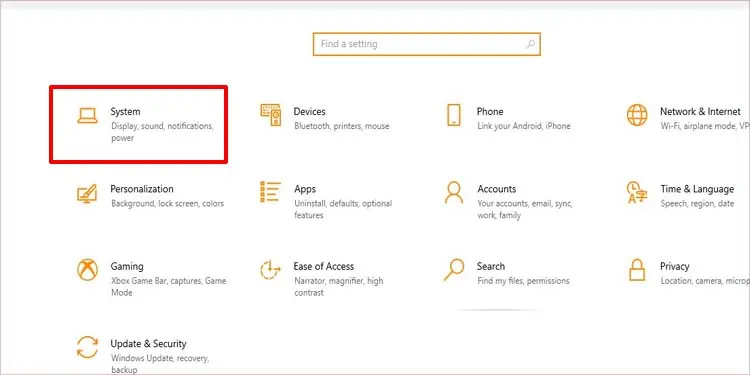Select the Ease of Access icon
The width and height of the screenshot is (750, 375).
click(271, 270)
